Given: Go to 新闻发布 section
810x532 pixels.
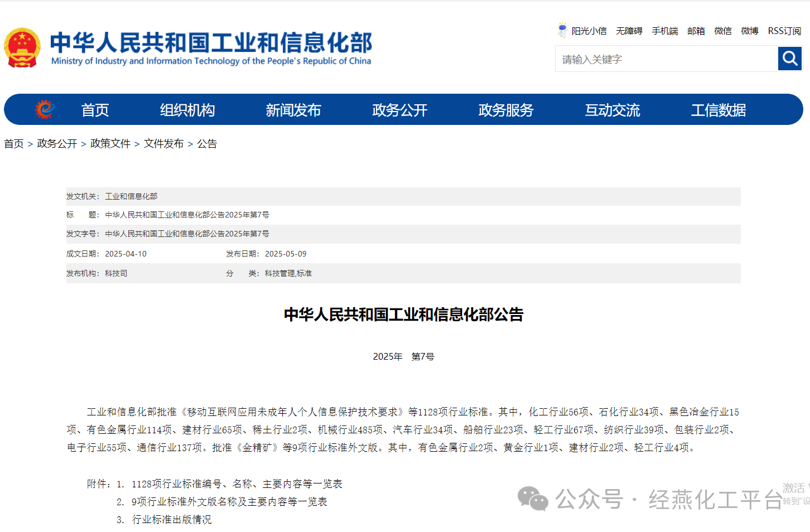Looking at the screenshot, I should [x=293, y=110].
